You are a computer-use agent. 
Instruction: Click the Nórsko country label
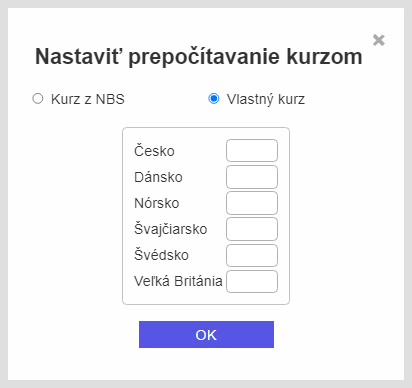(x=157, y=203)
